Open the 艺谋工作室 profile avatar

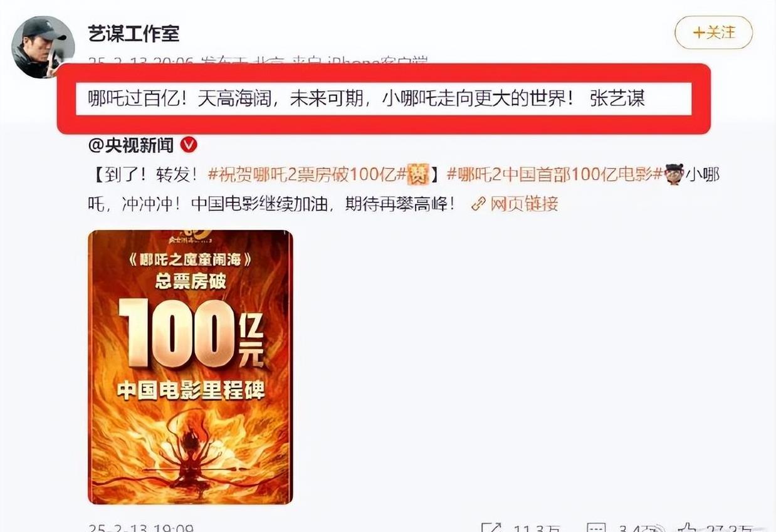click(43, 47)
